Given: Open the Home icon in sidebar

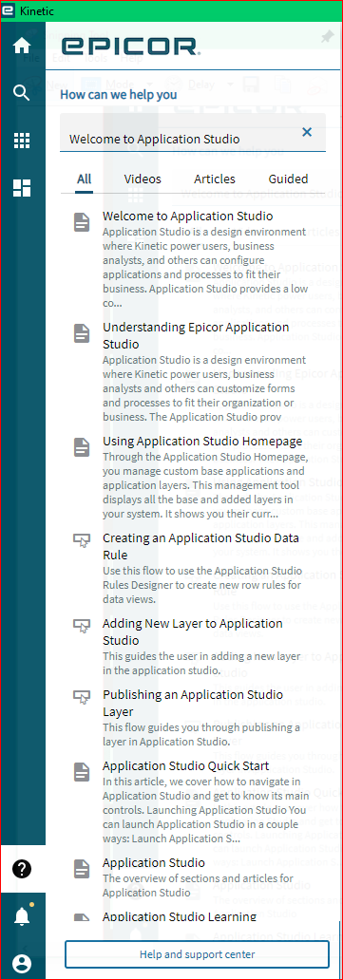Looking at the screenshot, I should (x=22, y=46).
